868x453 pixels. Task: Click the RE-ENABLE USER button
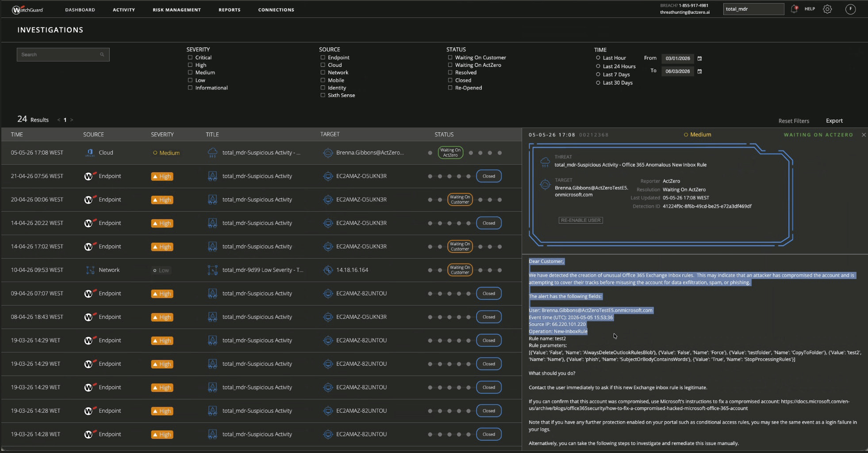click(580, 220)
